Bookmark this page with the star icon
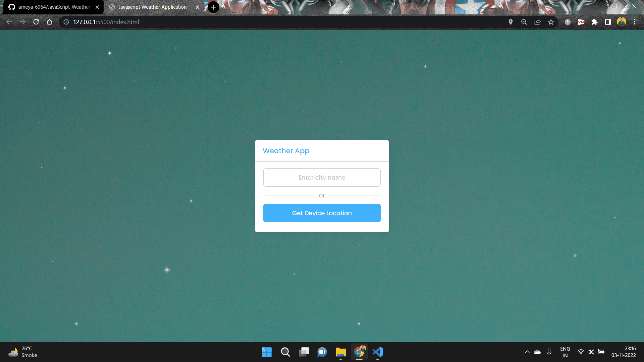 551,22
